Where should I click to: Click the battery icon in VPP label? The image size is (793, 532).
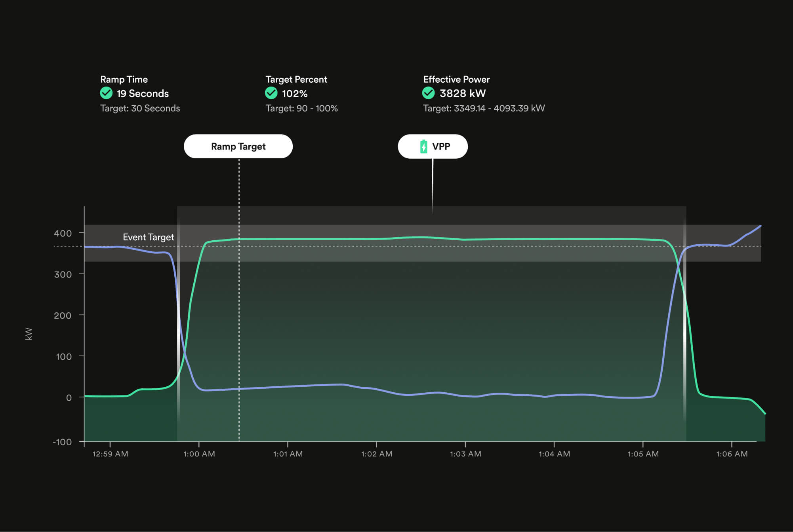(x=423, y=146)
